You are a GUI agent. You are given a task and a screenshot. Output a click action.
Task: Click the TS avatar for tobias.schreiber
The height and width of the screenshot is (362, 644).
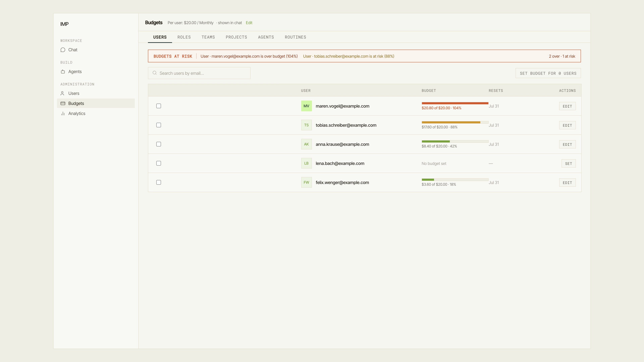tap(306, 125)
